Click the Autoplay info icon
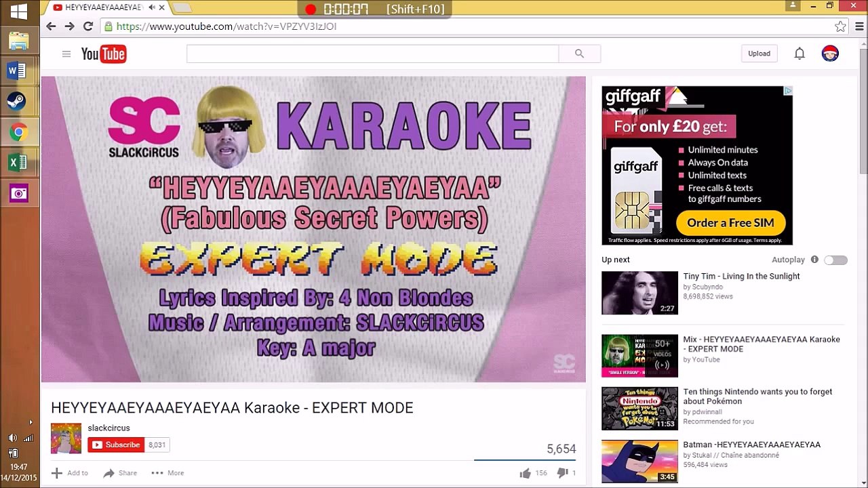This screenshot has height=488, width=868. [x=814, y=260]
